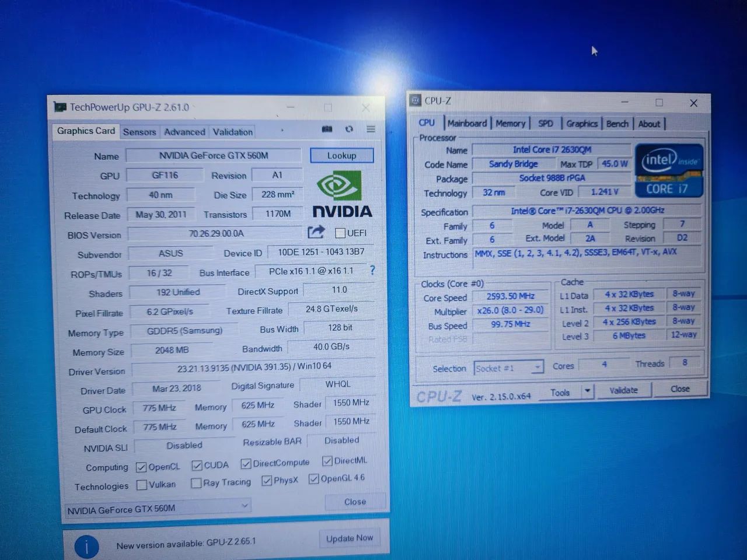747x560 pixels.
Task: Open CPU-Z Memory tab
Action: coord(510,123)
